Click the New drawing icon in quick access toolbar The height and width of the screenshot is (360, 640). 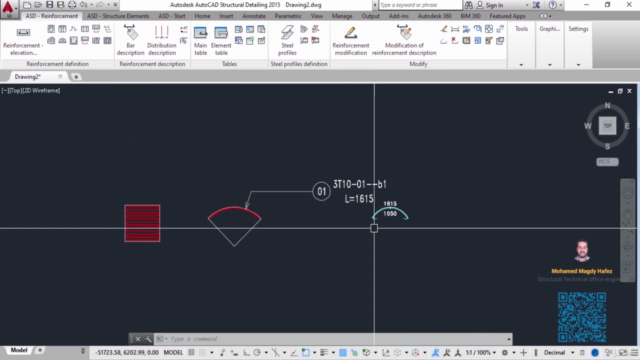27,5
